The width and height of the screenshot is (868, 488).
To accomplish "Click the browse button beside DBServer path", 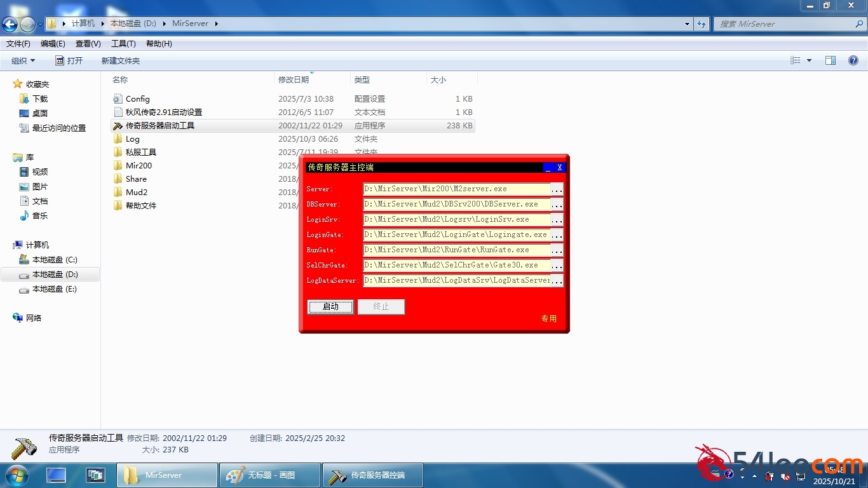I will [557, 205].
